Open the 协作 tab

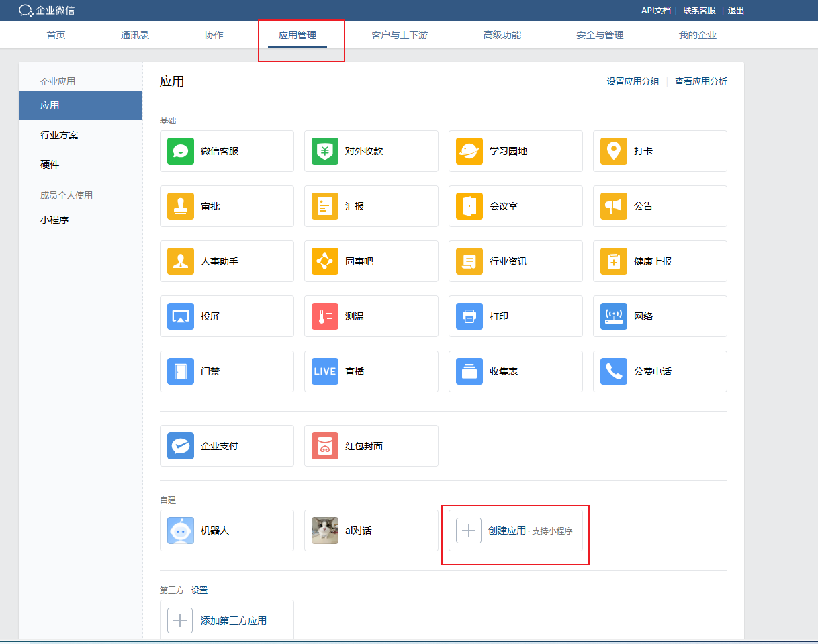[x=214, y=35]
